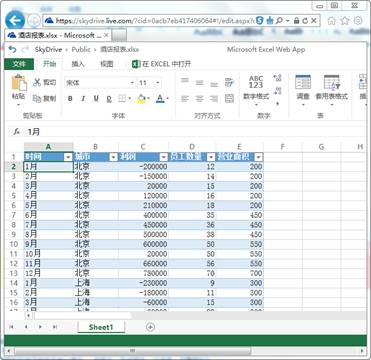
Task: Select column G header
Action: coord(321,147)
